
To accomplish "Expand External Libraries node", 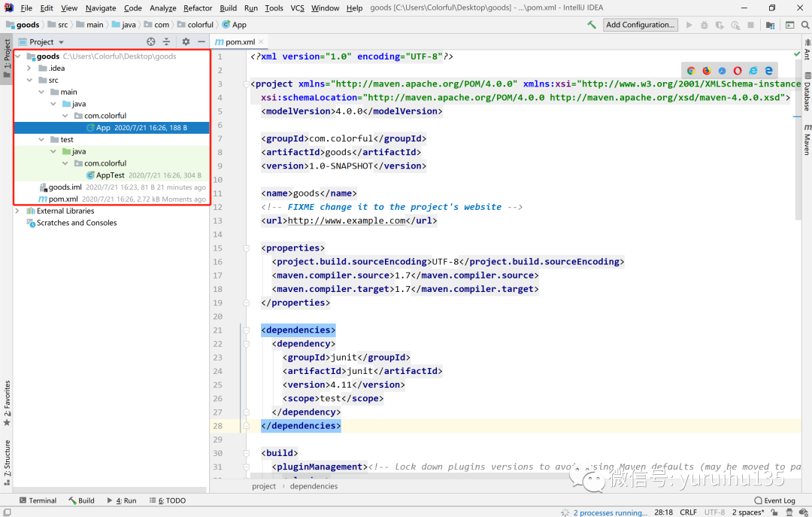I will [x=17, y=211].
